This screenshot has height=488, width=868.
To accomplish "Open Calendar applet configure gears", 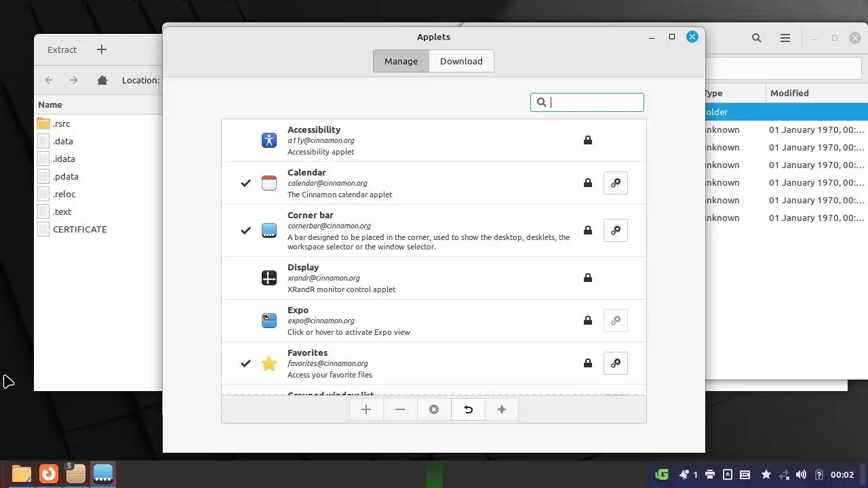I will coord(616,183).
